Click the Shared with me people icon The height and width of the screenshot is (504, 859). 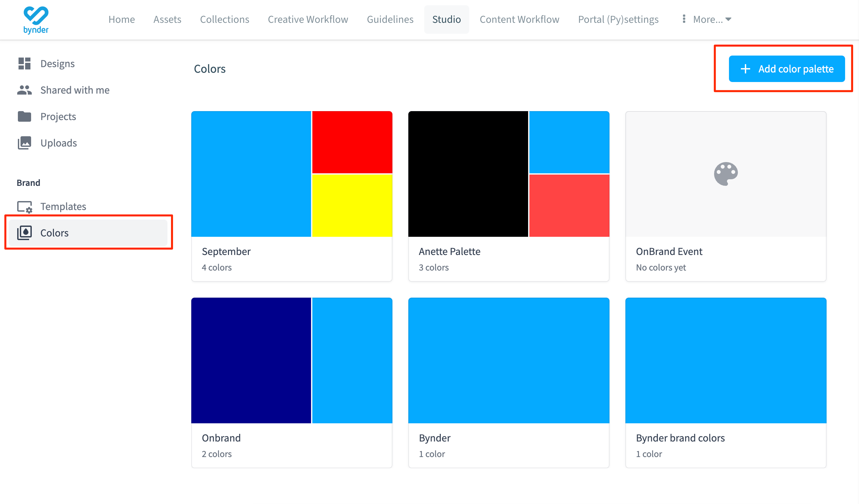[24, 90]
